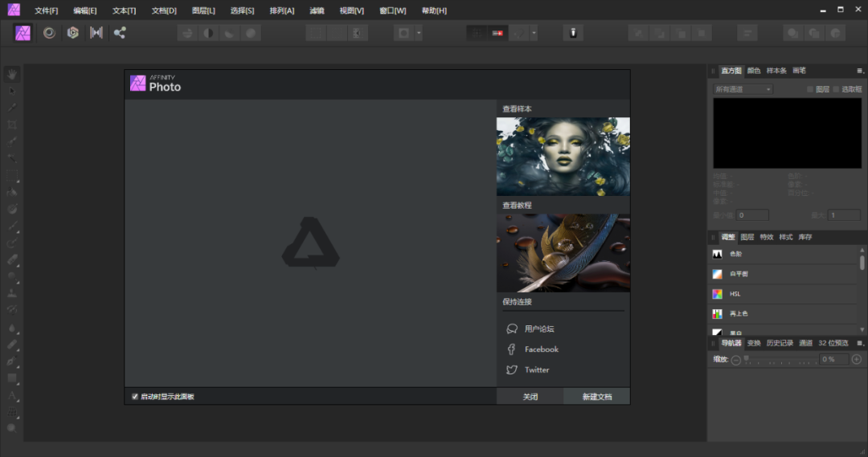Open the 查看样本 sample image thumbnail

coord(563,156)
